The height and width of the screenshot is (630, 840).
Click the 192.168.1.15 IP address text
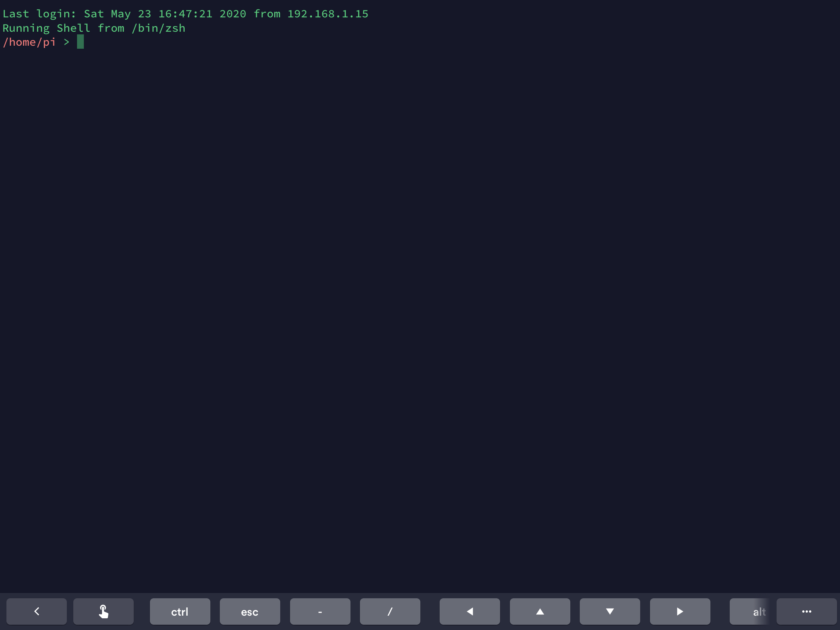click(x=327, y=14)
